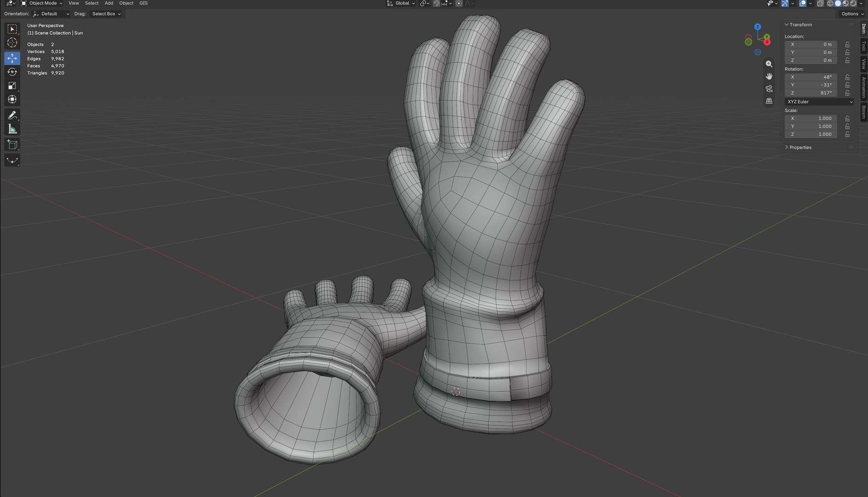Click the red X axis gizmo

pyautogui.click(x=767, y=42)
